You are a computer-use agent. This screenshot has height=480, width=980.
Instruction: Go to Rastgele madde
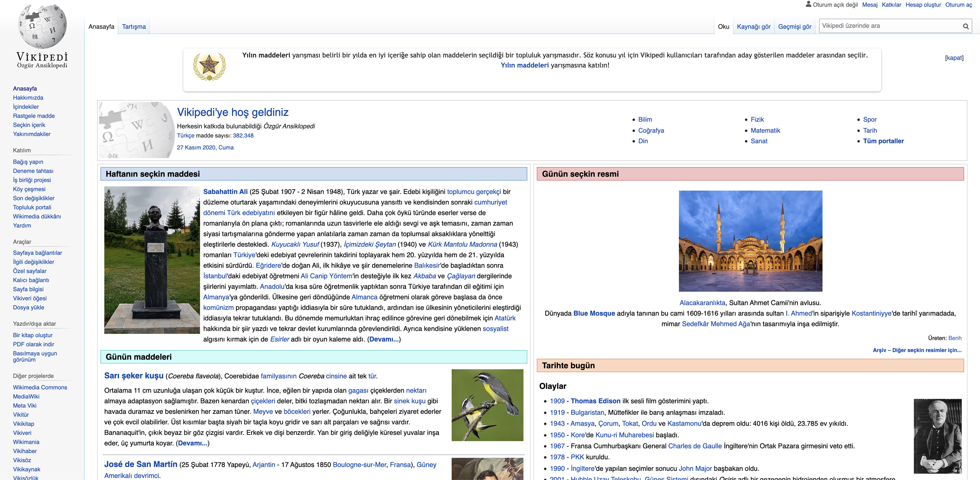(34, 116)
